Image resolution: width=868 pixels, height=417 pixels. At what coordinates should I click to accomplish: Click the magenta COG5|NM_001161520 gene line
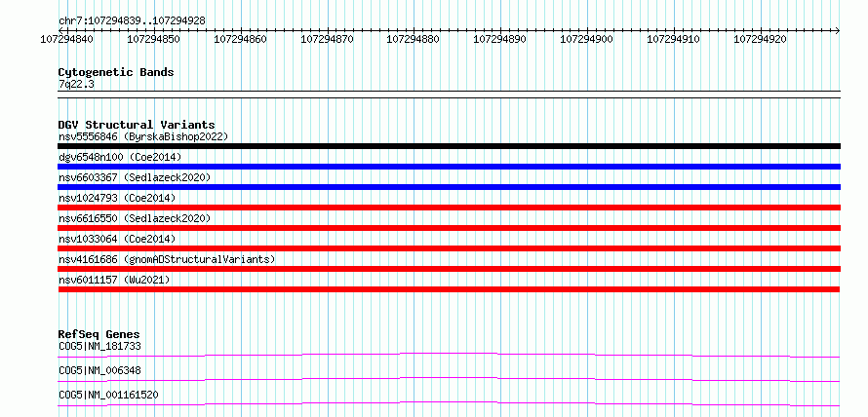tap(449, 403)
